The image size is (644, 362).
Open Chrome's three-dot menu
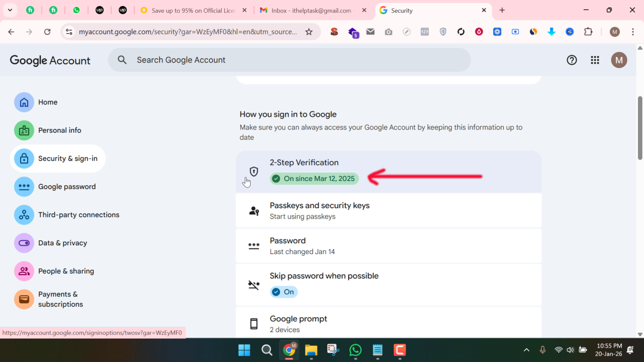[x=633, y=32]
